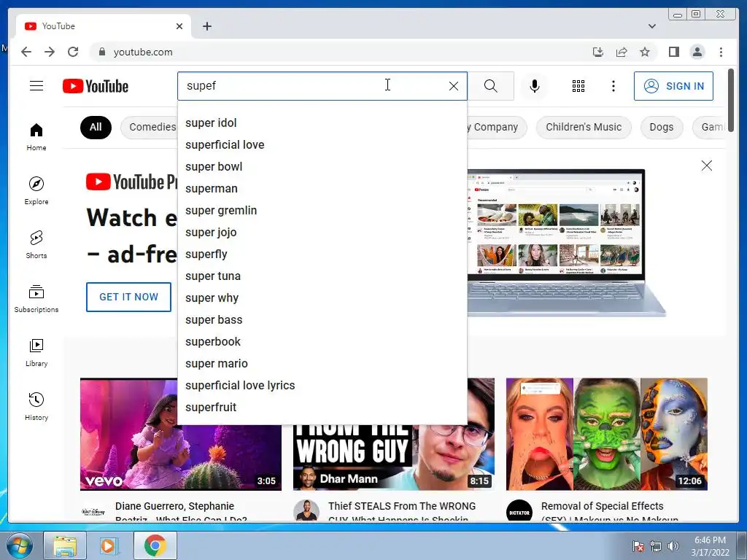Open File Explorer from the taskbar

click(65, 545)
